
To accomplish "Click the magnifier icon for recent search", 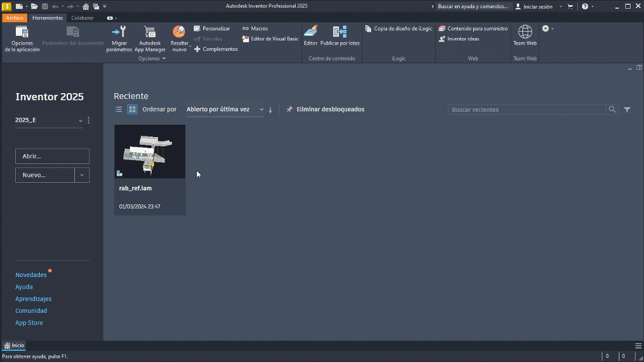I will click(612, 110).
